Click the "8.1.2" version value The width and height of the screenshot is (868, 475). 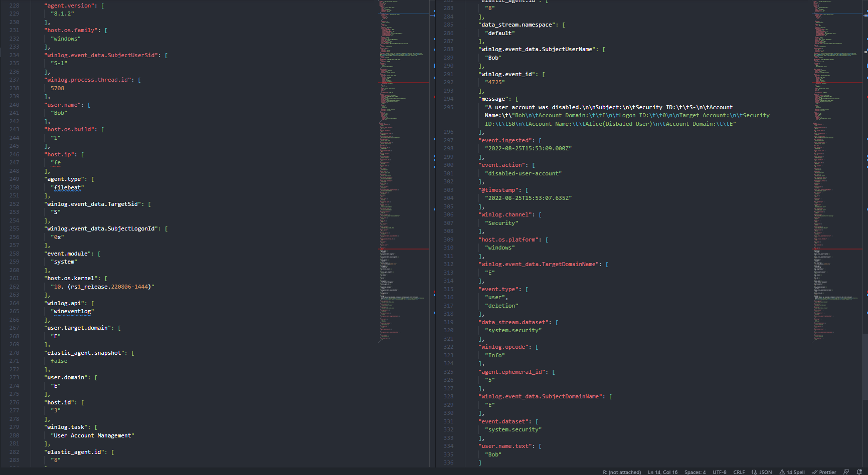[x=62, y=14]
